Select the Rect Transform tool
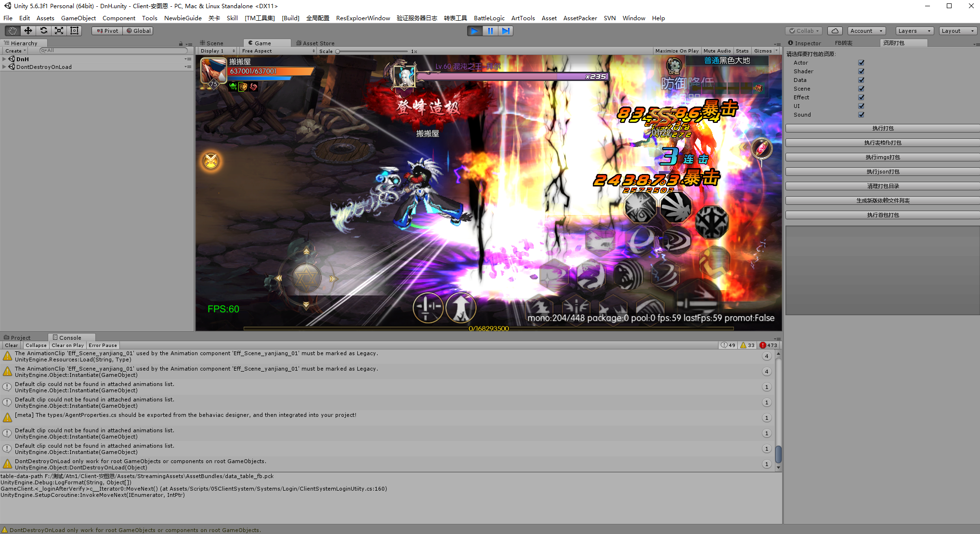The image size is (980, 534). [74, 31]
